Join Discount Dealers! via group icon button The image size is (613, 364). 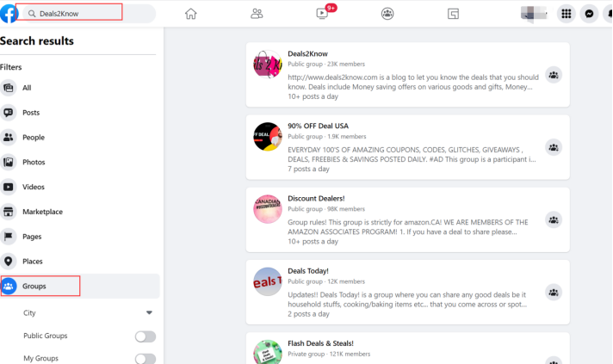(x=554, y=220)
